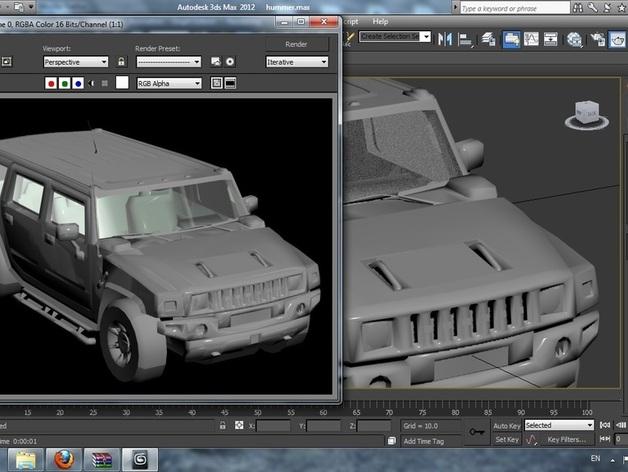Open the Manage Layers icon

click(489, 39)
